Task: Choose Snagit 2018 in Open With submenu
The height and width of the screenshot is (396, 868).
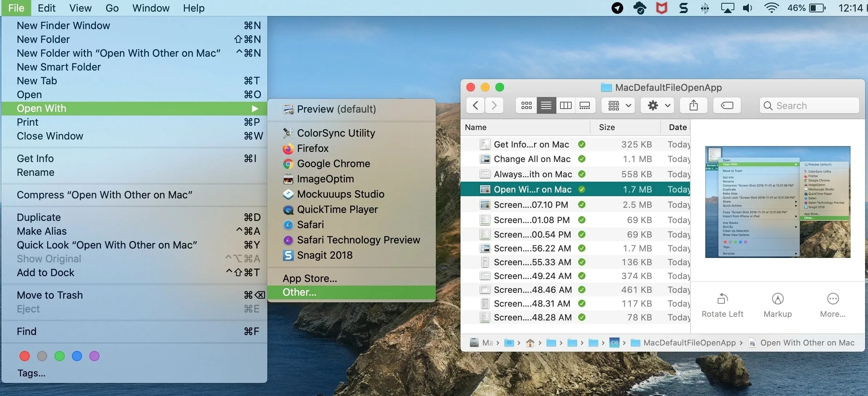Action: click(x=352, y=255)
